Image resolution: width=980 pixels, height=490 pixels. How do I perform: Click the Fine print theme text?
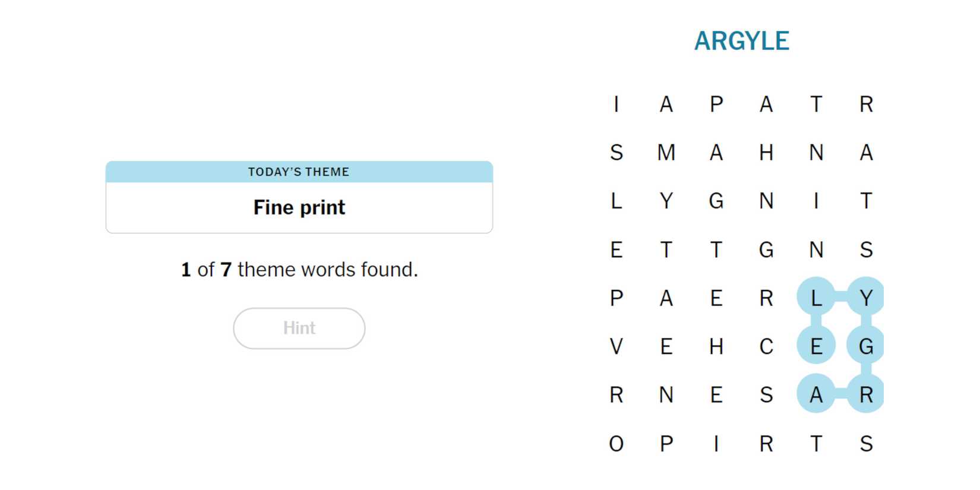[299, 207]
